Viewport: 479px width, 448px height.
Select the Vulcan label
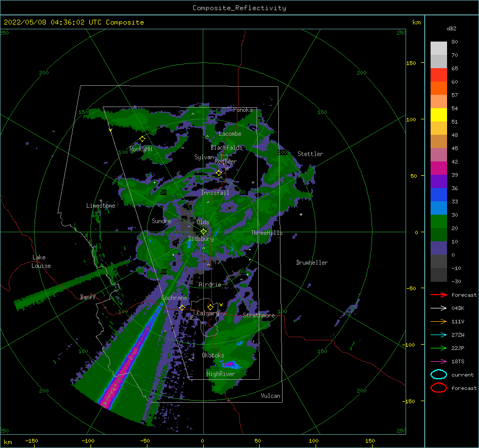point(271,396)
